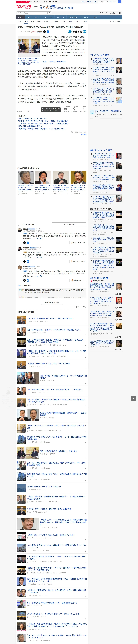
Task: Open the 国際 category tab
Action: coord(32,21)
